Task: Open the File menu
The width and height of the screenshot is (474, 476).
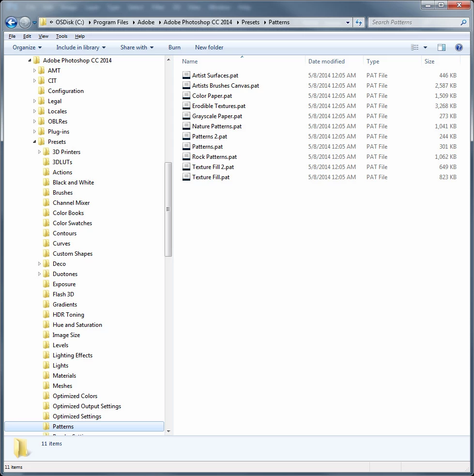Action: pyautogui.click(x=12, y=36)
